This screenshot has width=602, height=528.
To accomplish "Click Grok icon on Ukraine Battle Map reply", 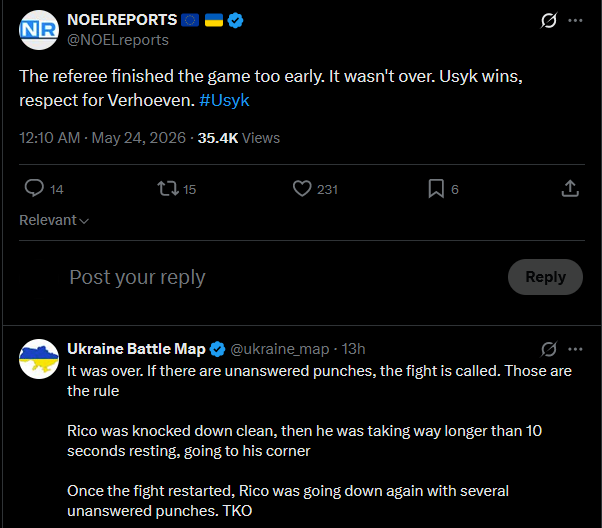I will 549,349.
